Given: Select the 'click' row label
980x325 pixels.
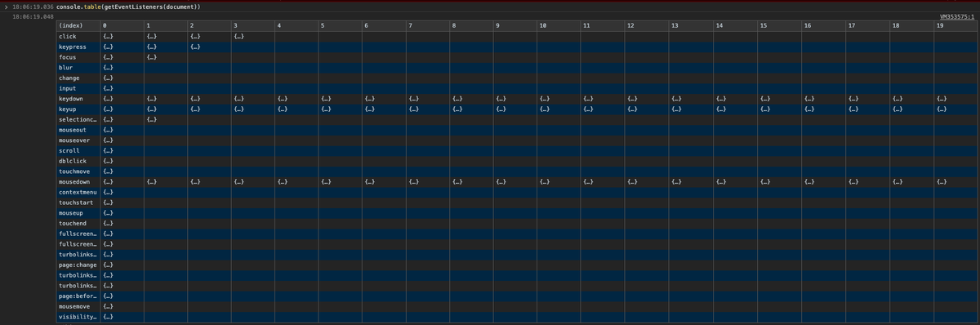Looking at the screenshot, I should (68, 37).
